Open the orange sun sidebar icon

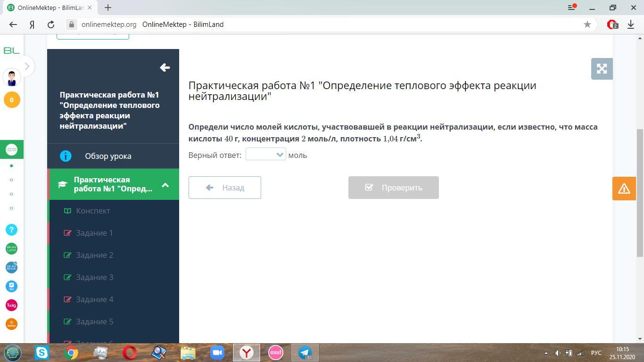12,324
